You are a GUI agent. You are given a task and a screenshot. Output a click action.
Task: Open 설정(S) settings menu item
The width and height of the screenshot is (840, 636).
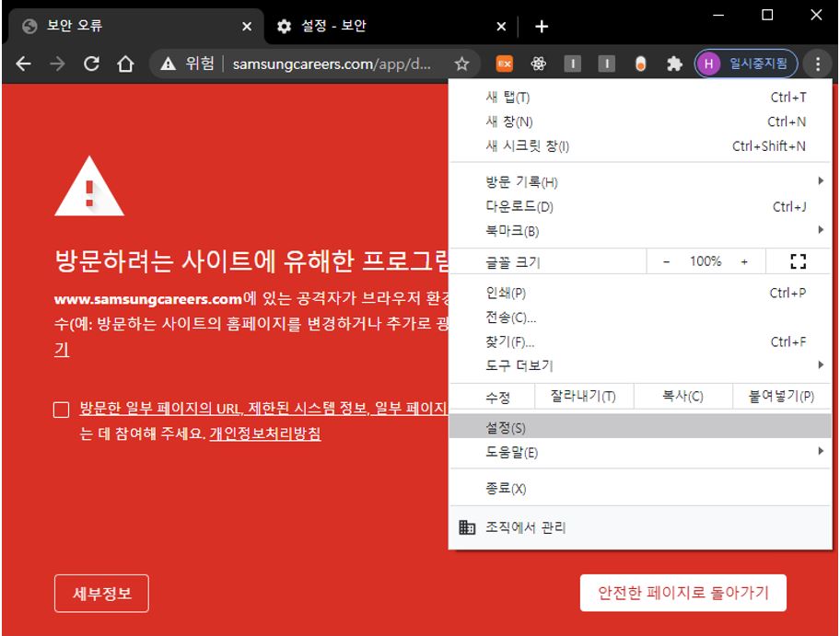640,427
